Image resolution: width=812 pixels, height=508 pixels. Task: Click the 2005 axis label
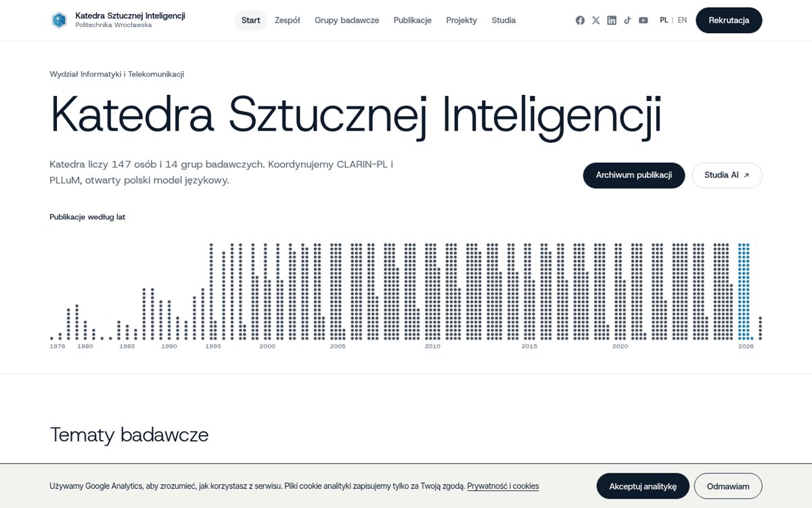pyautogui.click(x=338, y=346)
